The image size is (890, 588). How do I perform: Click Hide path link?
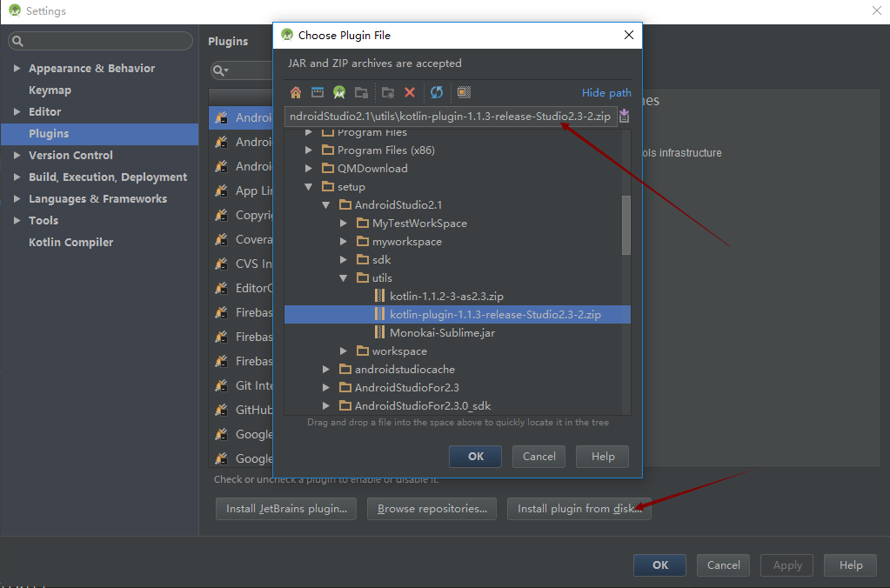(x=606, y=92)
